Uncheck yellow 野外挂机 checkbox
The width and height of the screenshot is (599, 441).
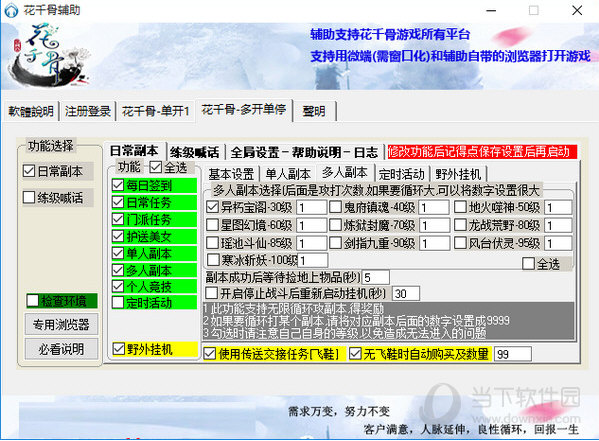click(119, 349)
